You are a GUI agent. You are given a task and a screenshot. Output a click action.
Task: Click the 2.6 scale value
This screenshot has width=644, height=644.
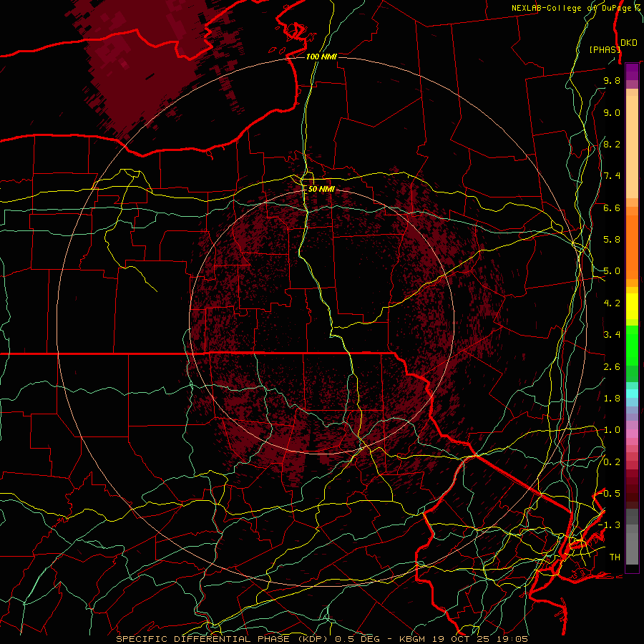point(612,366)
